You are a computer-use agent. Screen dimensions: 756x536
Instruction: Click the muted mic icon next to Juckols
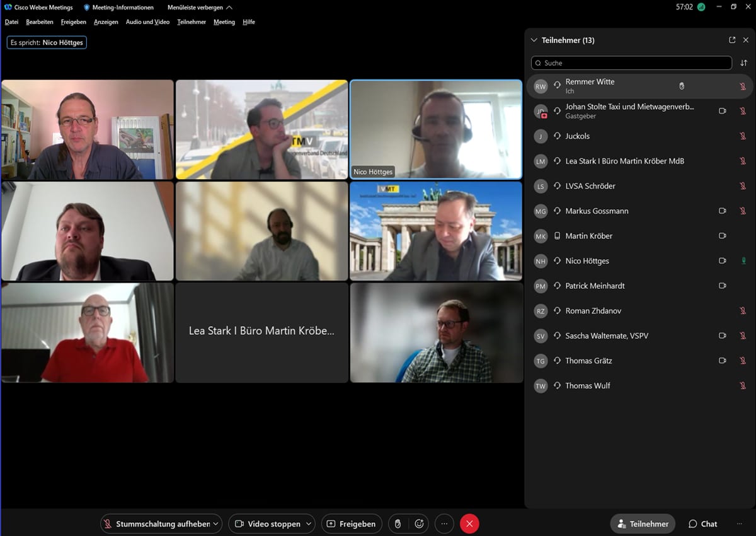(743, 136)
